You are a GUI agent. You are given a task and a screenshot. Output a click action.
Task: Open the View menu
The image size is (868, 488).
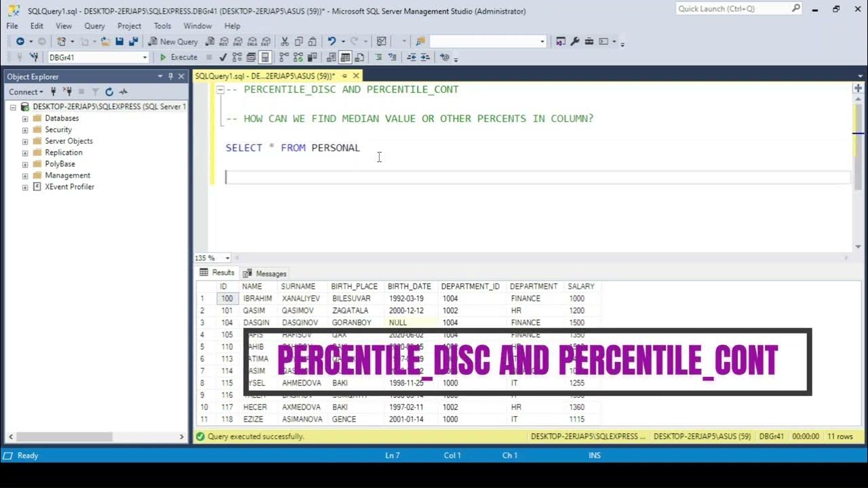pyautogui.click(x=64, y=26)
